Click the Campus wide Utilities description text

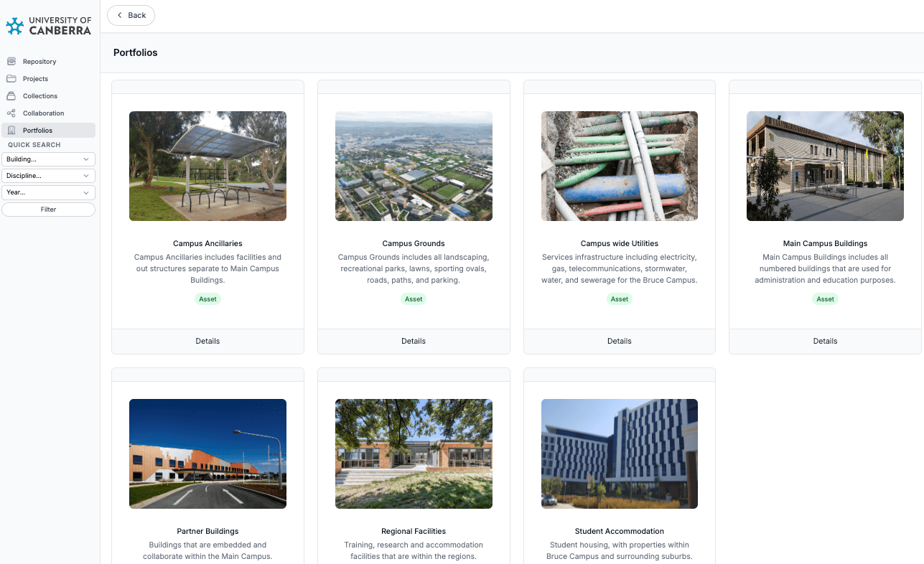pos(620,269)
